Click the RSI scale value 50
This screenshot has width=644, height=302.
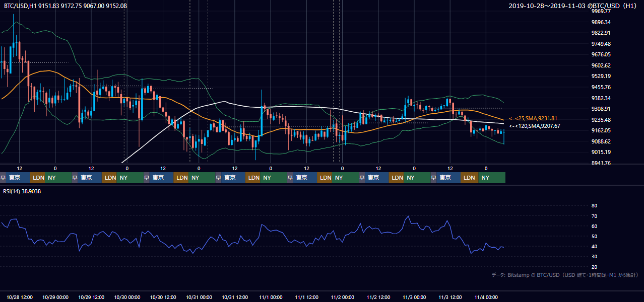point(594,236)
